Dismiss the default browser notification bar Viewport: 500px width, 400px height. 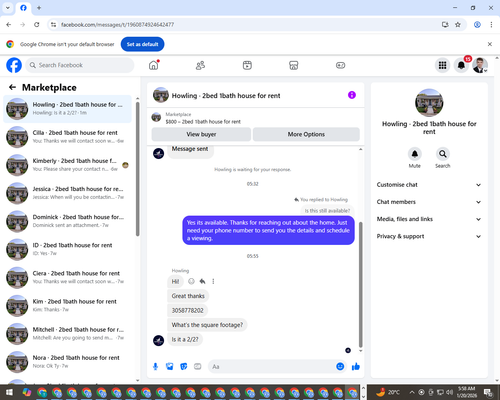[x=490, y=44]
